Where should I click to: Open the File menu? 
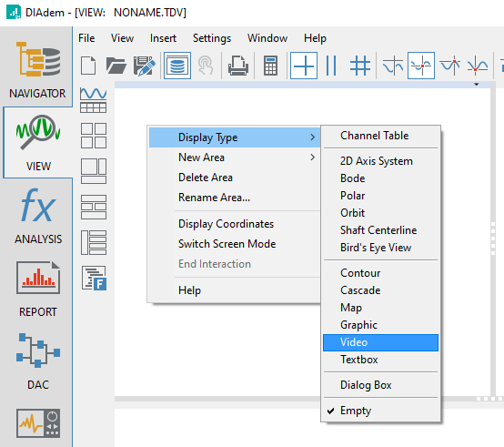(86, 38)
